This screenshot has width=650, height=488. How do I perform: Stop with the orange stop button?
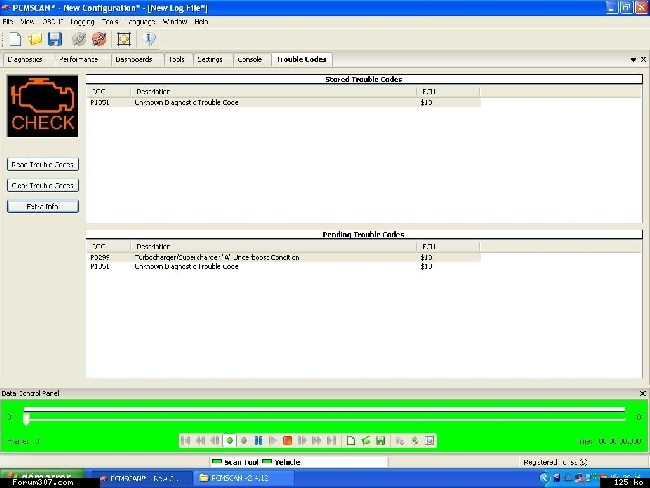coord(287,440)
